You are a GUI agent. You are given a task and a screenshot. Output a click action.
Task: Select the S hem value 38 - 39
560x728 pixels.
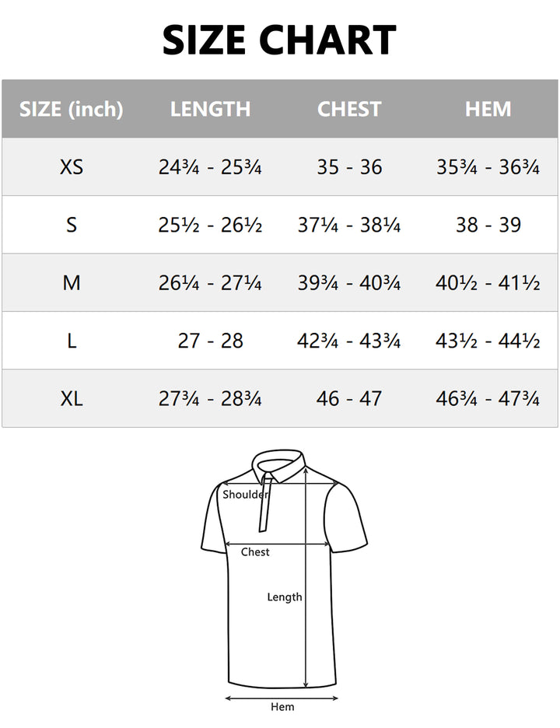pos(488,225)
